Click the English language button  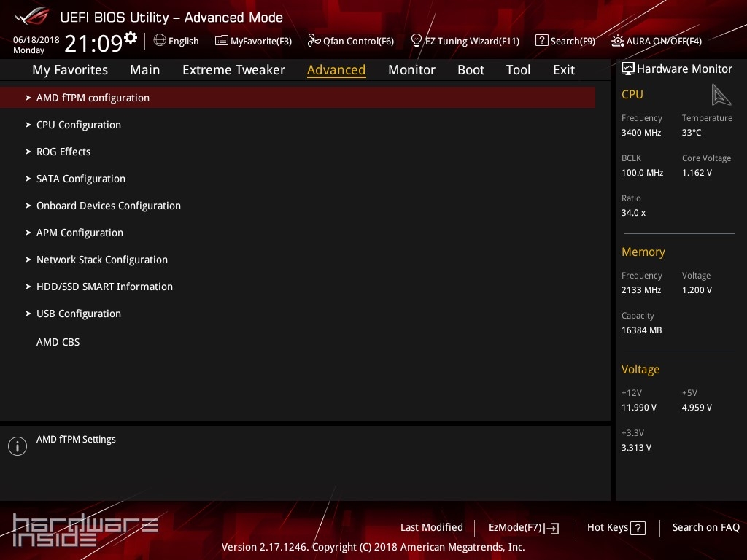point(177,41)
